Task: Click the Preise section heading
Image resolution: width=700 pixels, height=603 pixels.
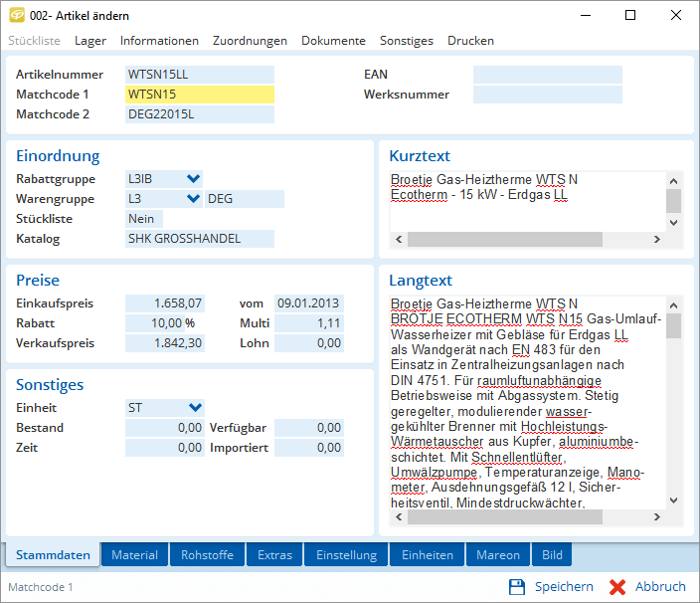Action: pos(38,280)
